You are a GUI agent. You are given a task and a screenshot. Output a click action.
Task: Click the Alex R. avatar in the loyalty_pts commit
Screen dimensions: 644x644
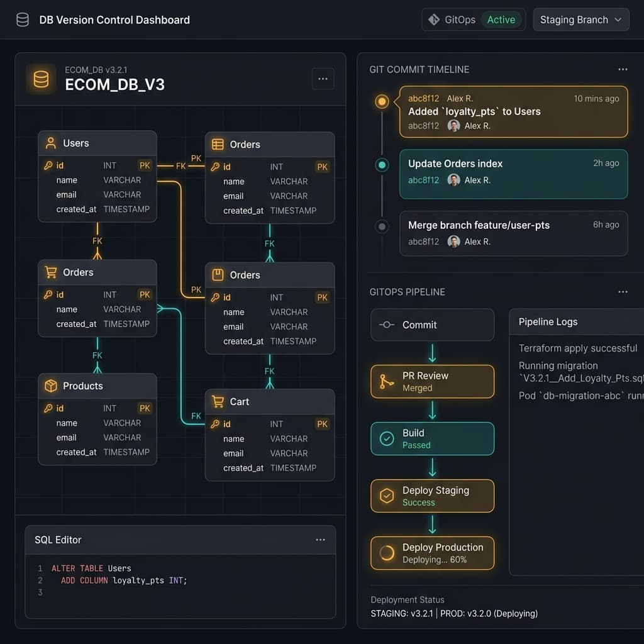pyautogui.click(x=453, y=126)
